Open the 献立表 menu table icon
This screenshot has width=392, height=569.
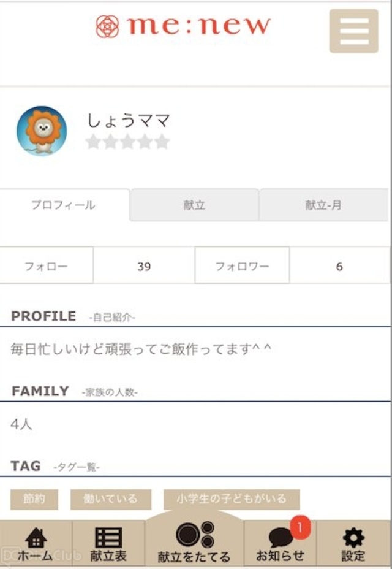[x=108, y=543]
